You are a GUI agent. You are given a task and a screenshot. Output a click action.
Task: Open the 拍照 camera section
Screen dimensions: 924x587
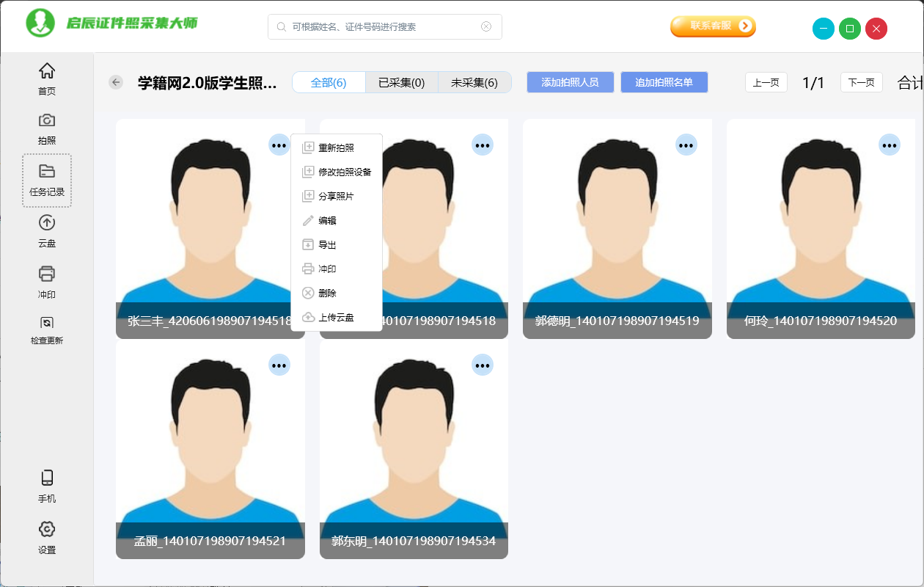click(47, 129)
